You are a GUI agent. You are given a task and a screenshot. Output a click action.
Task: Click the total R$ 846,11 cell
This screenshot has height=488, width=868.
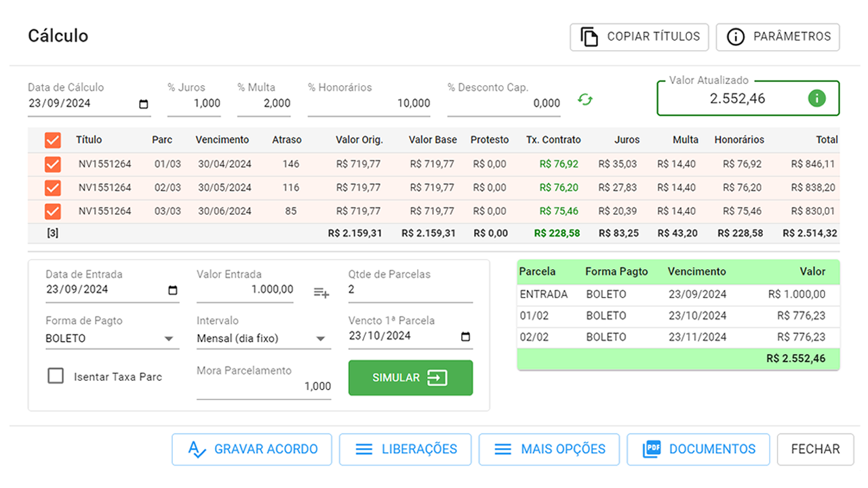coord(812,164)
